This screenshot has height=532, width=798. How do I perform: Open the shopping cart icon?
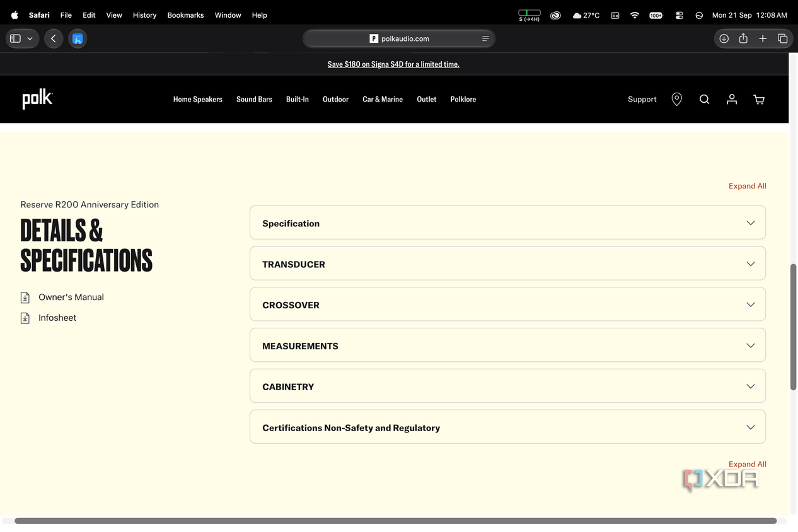point(759,99)
